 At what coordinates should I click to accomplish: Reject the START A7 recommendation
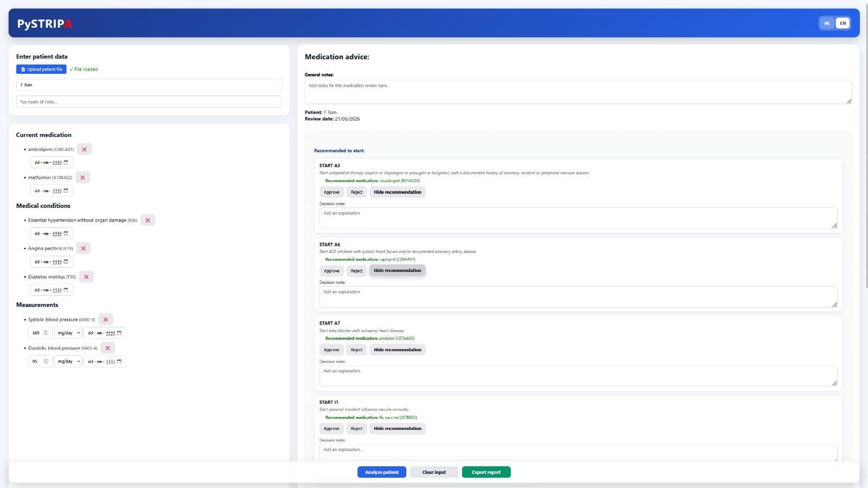pyautogui.click(x=356, y=350)
